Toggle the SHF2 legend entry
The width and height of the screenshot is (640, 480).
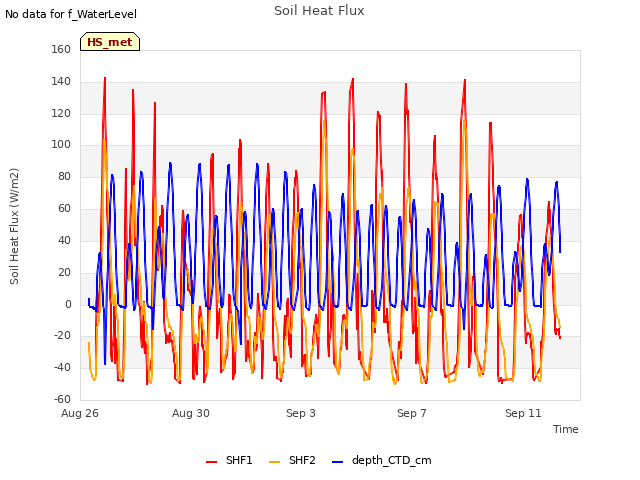[292, 460]
